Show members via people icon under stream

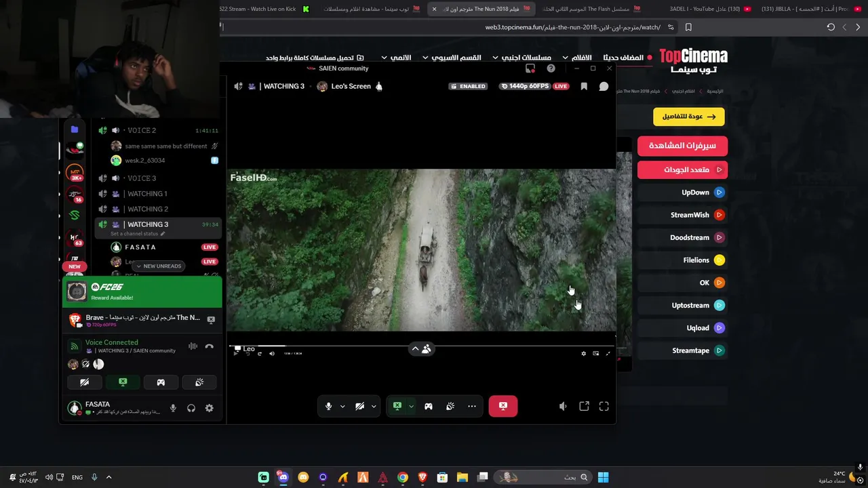pyautogui.click(x=427, y=349)
